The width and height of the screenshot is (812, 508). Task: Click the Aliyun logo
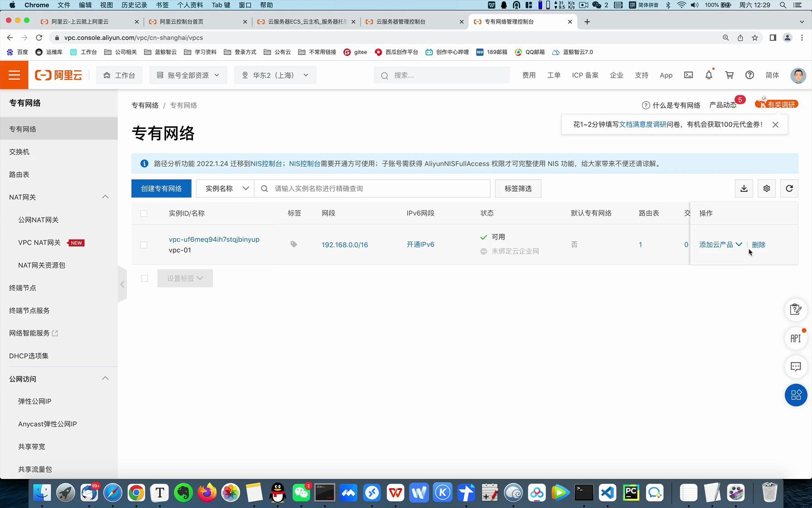[58, 75]
